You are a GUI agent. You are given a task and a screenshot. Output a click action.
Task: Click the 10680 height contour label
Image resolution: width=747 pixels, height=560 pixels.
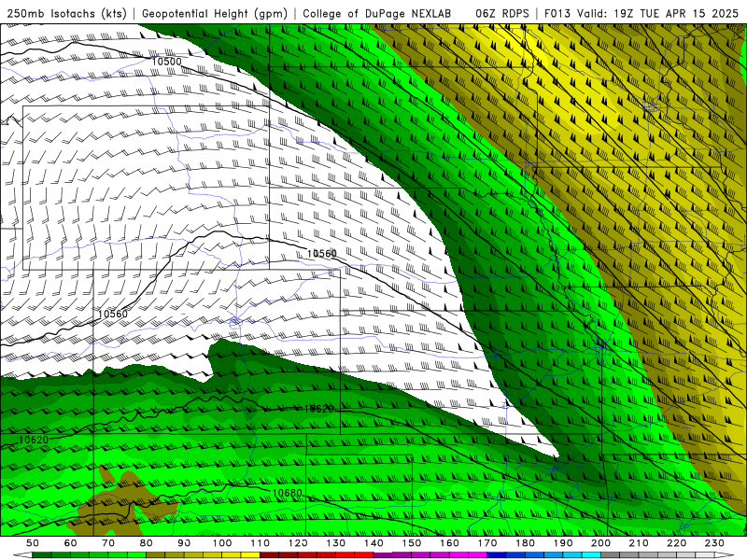288,493
